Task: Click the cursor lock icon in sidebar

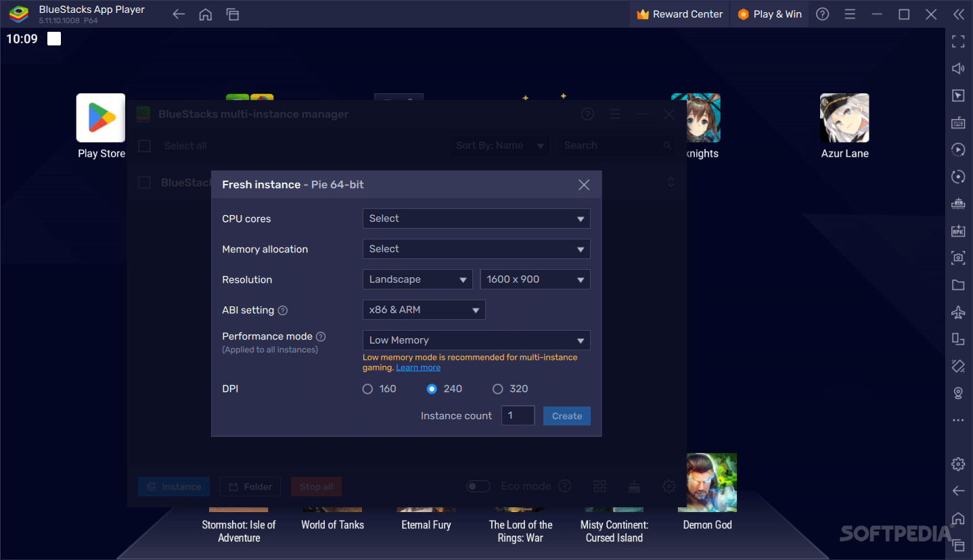Action: click(958, 95)
